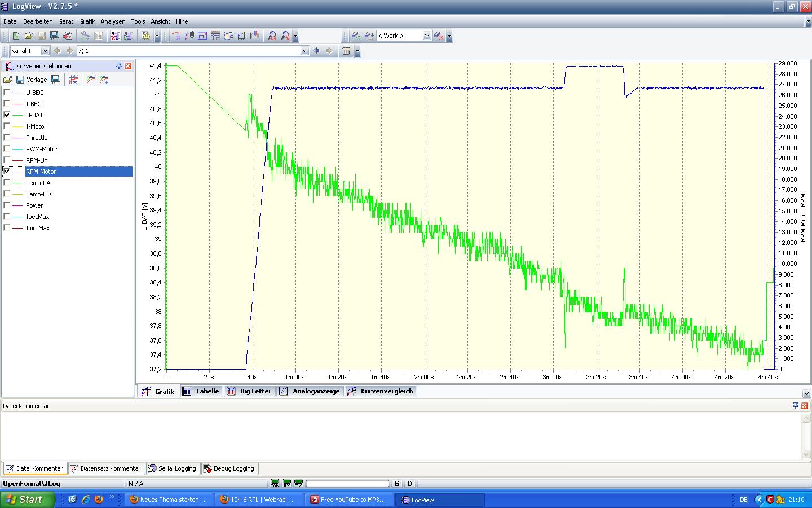Click the wrench device settings icon

tap(85, 36)
